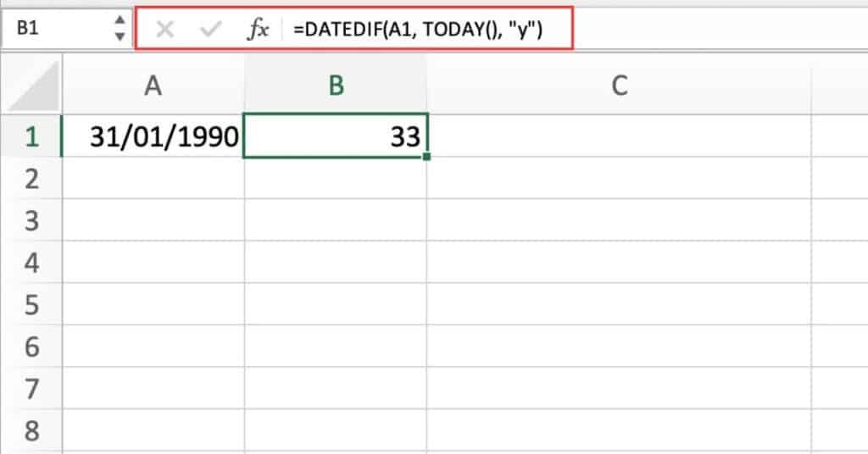Select row 3 header

click(x=31, y=220)
